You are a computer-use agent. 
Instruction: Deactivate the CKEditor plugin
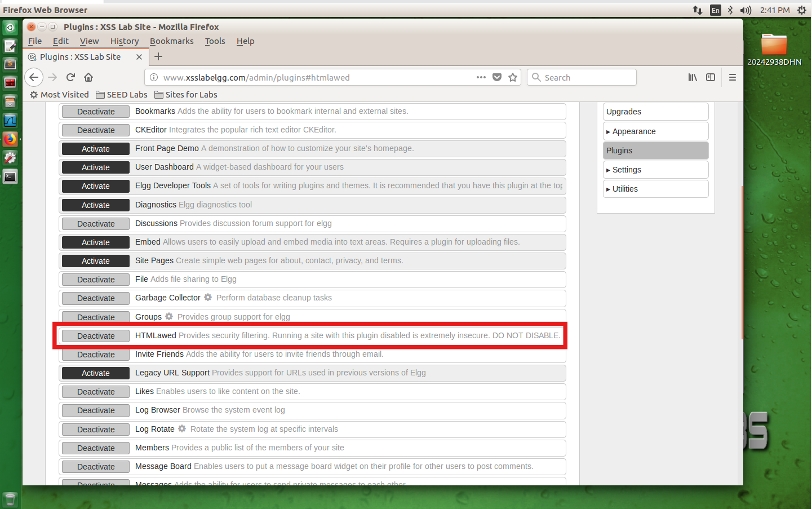96,130
